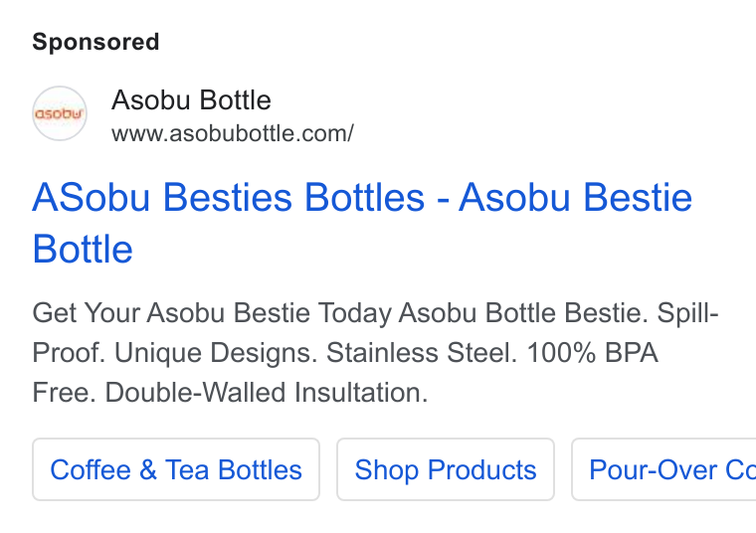
Task: Click the Stainless Steel phrase
Action: 422,353
